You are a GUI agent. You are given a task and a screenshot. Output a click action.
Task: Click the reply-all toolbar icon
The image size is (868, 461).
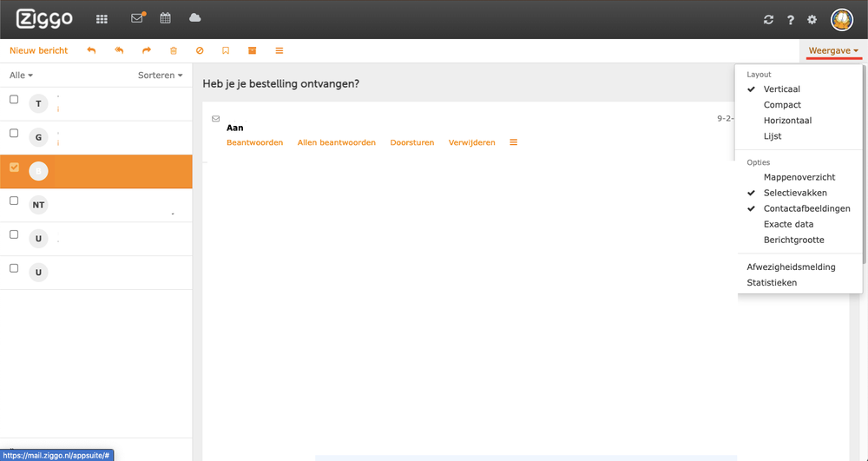pos(119,50)
